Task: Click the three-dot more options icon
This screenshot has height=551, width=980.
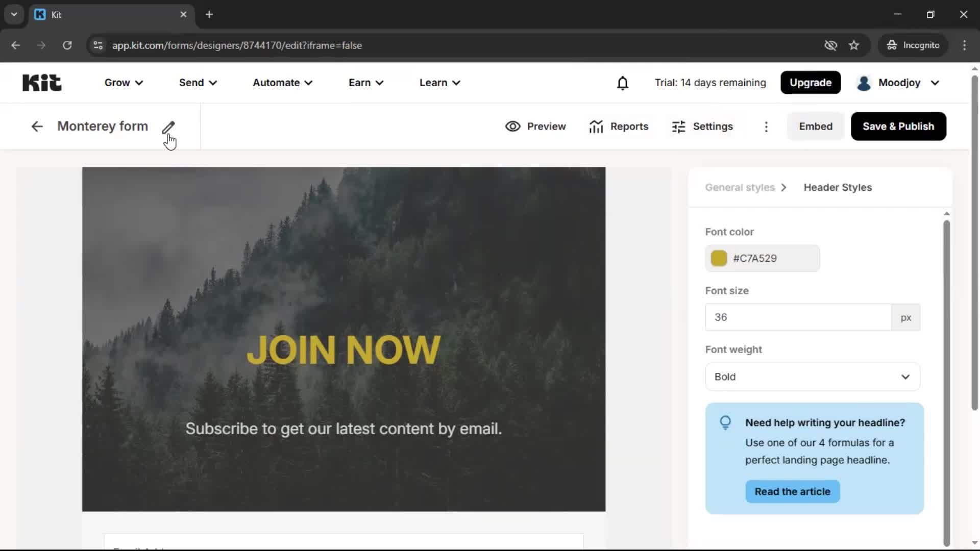Action: (x=766, y=127)
